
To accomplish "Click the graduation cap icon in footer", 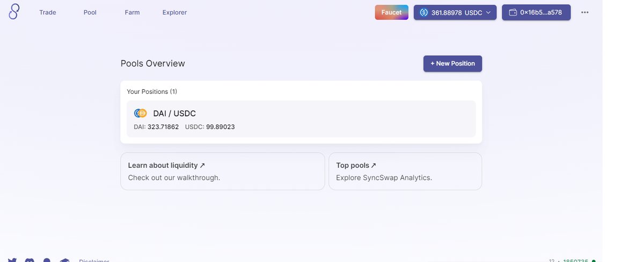I will tap(65, 260).
